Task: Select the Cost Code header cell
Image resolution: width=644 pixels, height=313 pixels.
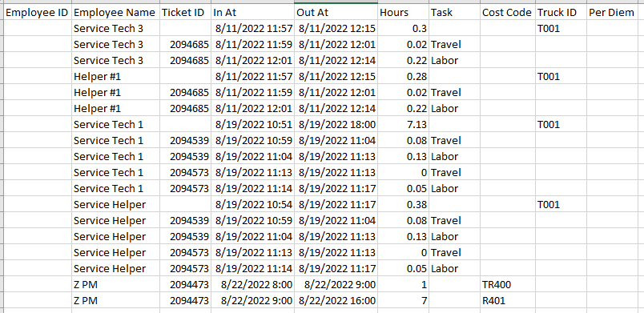Action: tap(507, 13)
